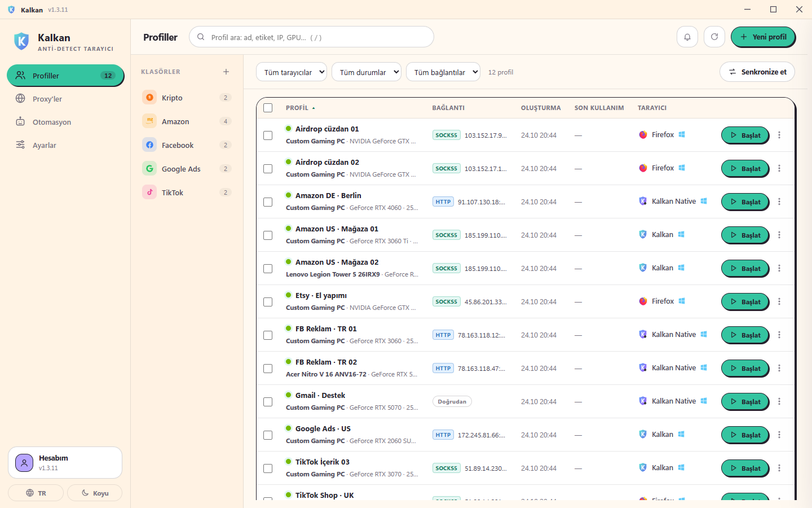This screenshot has width=812, height=508.
Task: Open more options for Gmail · Destek
Action: tap(779, 401)
